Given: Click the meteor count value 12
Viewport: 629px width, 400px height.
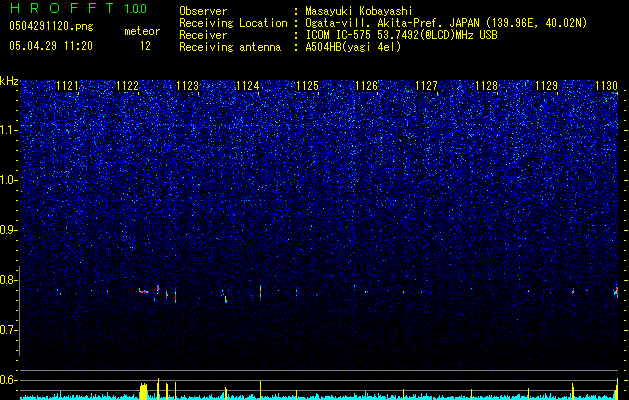Looking at the screenshot, I should [x=145, y=46].
